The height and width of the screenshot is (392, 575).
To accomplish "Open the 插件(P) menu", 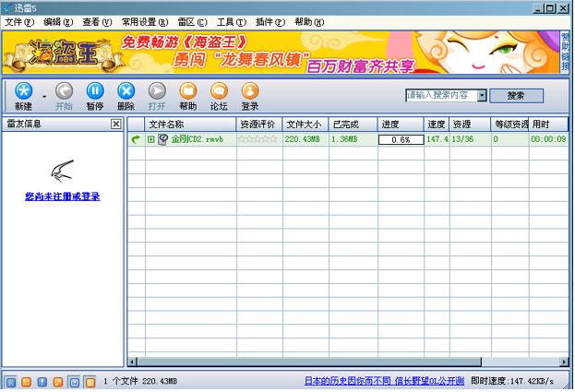I will (270, 22).
